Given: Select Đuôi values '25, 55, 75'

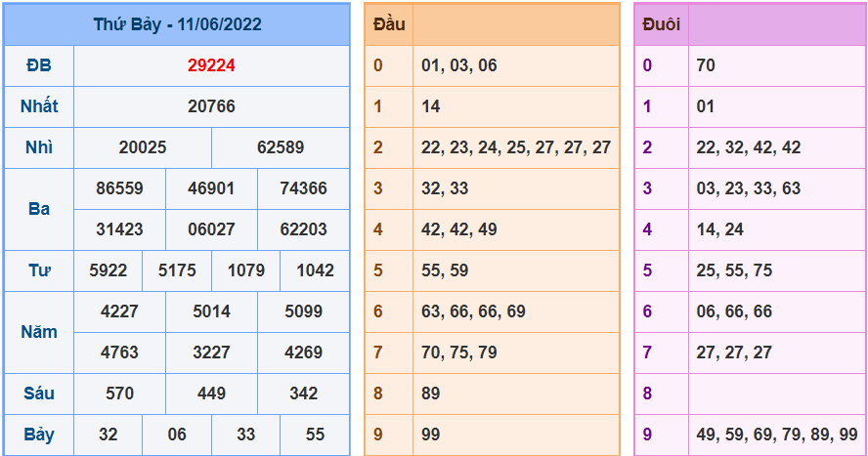Looking at the screenshot, I should pyautogui.click(x=734, y=270).
